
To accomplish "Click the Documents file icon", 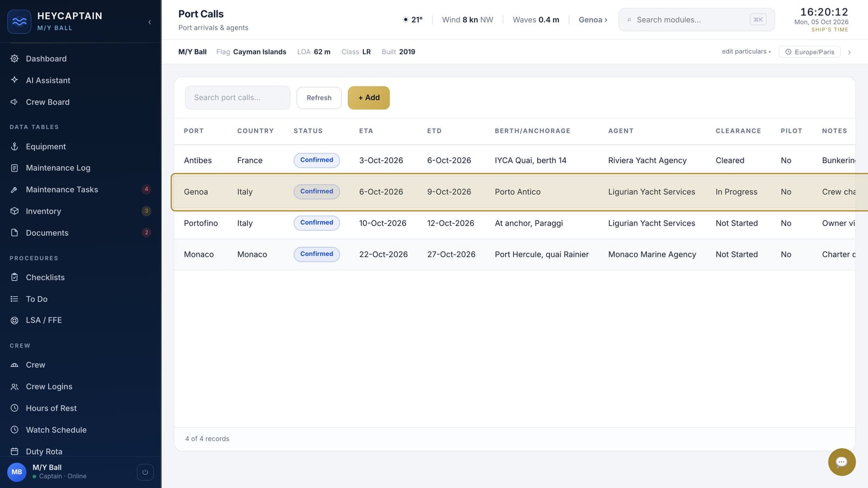I will point(15,233).
